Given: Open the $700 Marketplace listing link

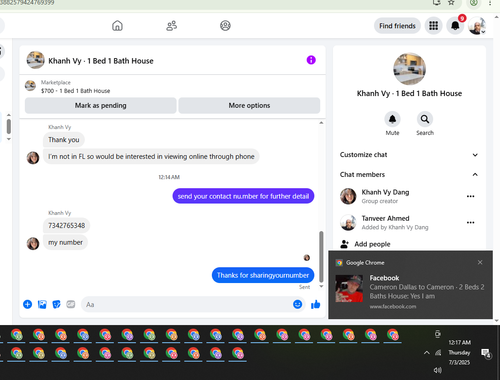Looking at the screenshot, I should [x=75, y=91].
